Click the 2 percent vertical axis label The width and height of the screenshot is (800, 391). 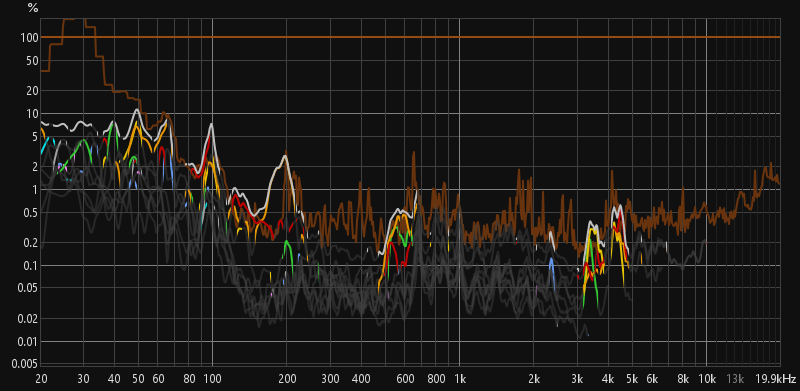(x=36, y=167)
